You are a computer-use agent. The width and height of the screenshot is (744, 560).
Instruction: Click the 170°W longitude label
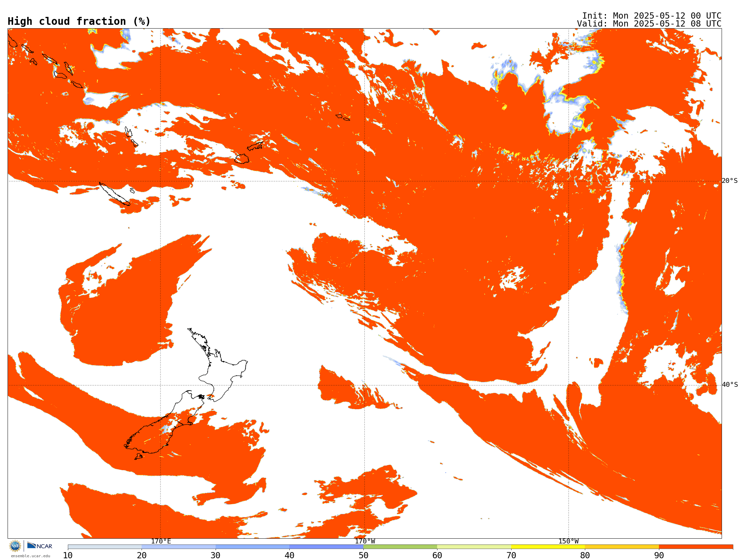pyautogui.click(x=365, y=541)
